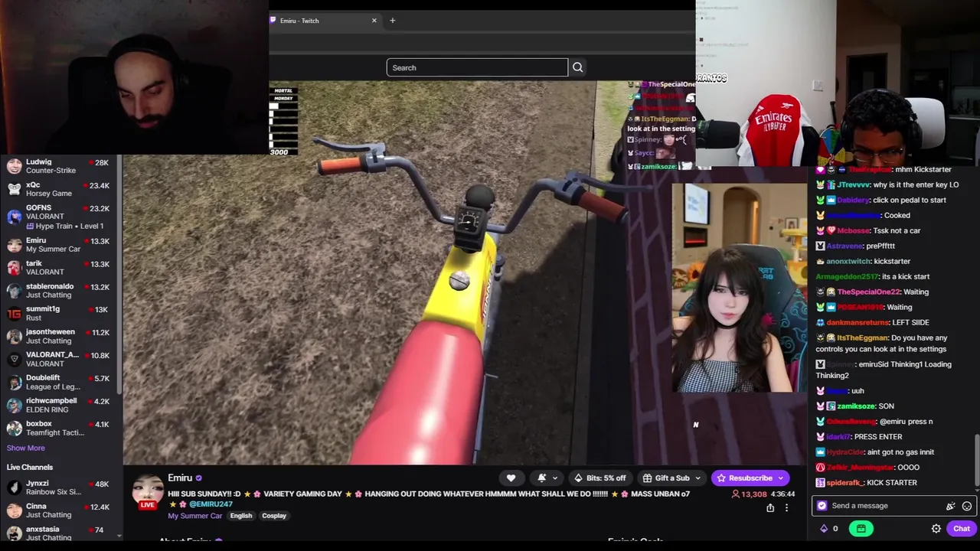The height and width of the screenshot is (551, 980).
Task: Open the My Summer Car category link
Action: [194, 516]
